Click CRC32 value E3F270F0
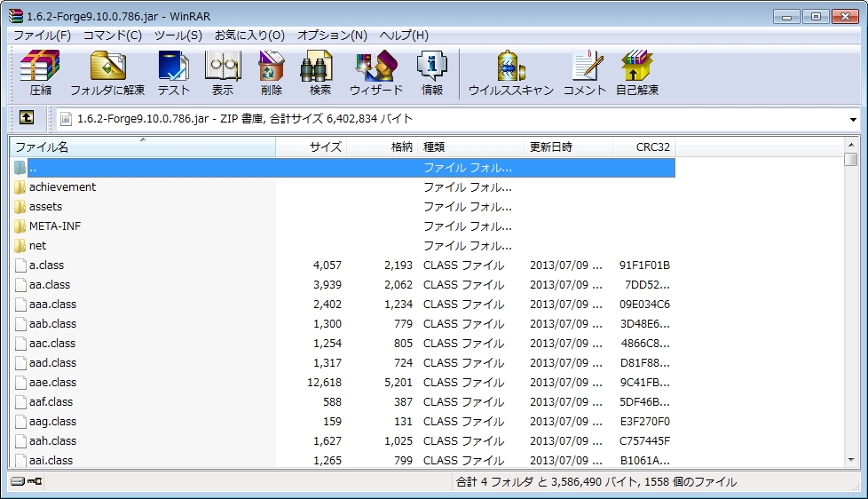The image size is (868, 499). (x=645, y=422)
